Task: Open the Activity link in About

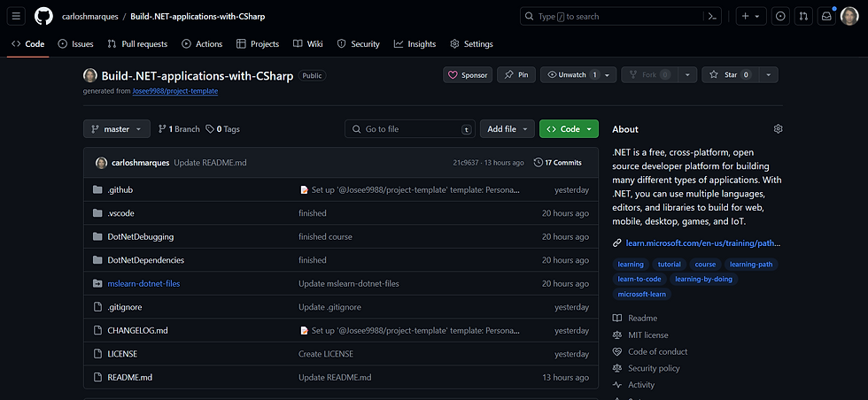Action: pos(633,385)
